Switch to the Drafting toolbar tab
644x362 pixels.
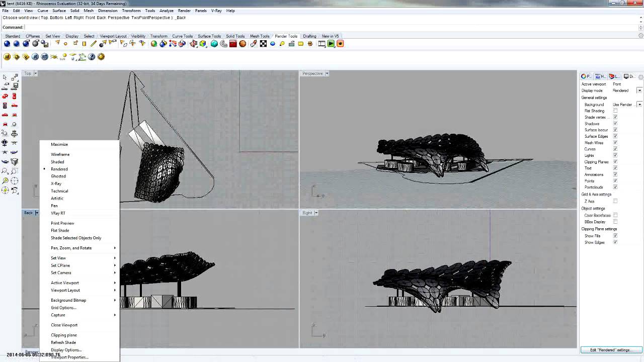pos(309,36)
